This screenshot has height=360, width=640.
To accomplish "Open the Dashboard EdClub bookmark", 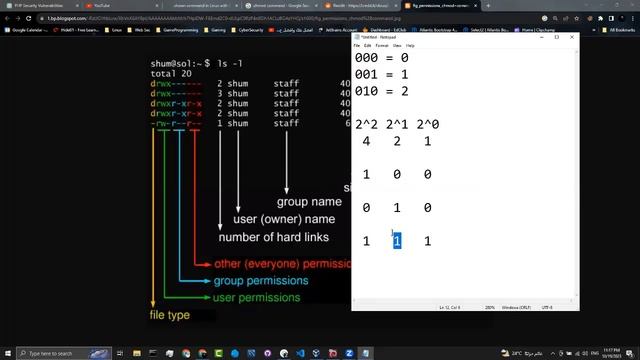I will [384, 30].
